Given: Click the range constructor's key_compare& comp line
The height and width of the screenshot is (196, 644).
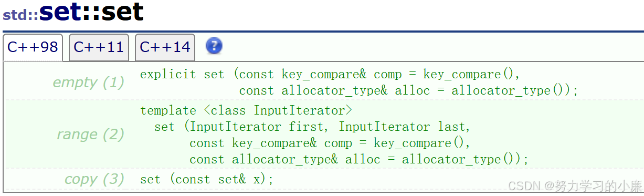Looking at the screenshot, I should click(330, 143).
